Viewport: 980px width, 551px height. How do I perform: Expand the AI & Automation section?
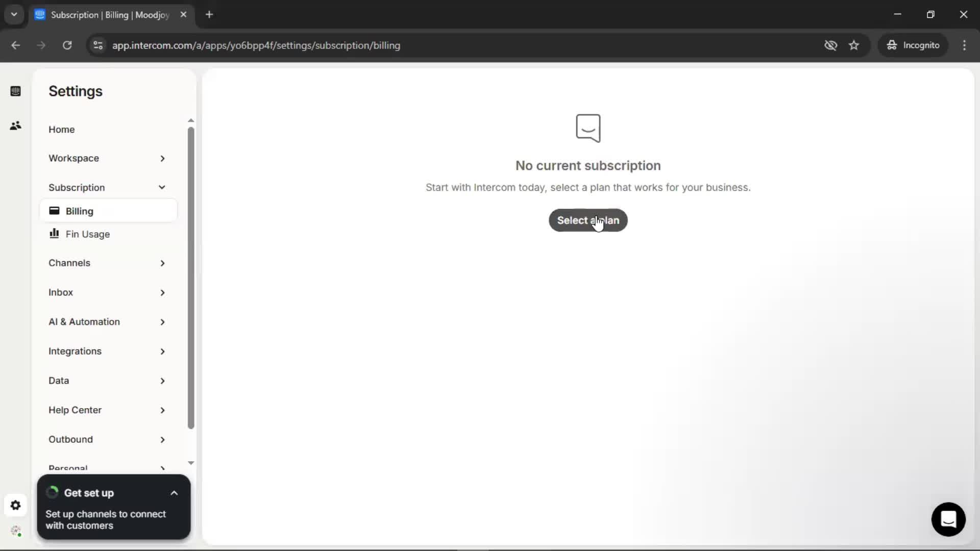[107, 322]
